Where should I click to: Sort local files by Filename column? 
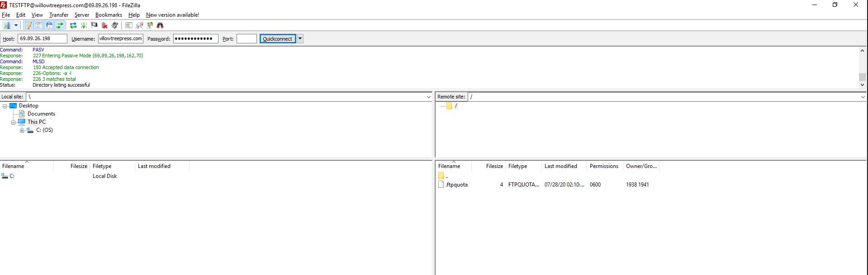27,166
